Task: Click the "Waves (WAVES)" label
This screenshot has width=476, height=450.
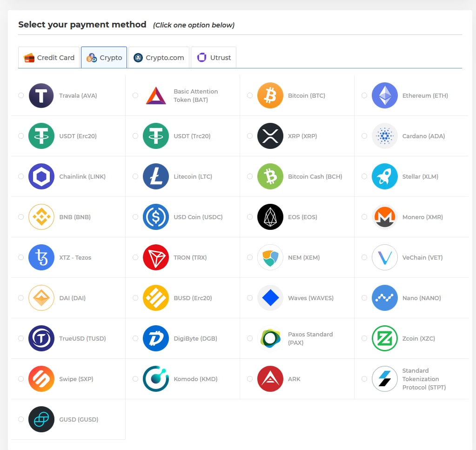Action: [311, 298]
